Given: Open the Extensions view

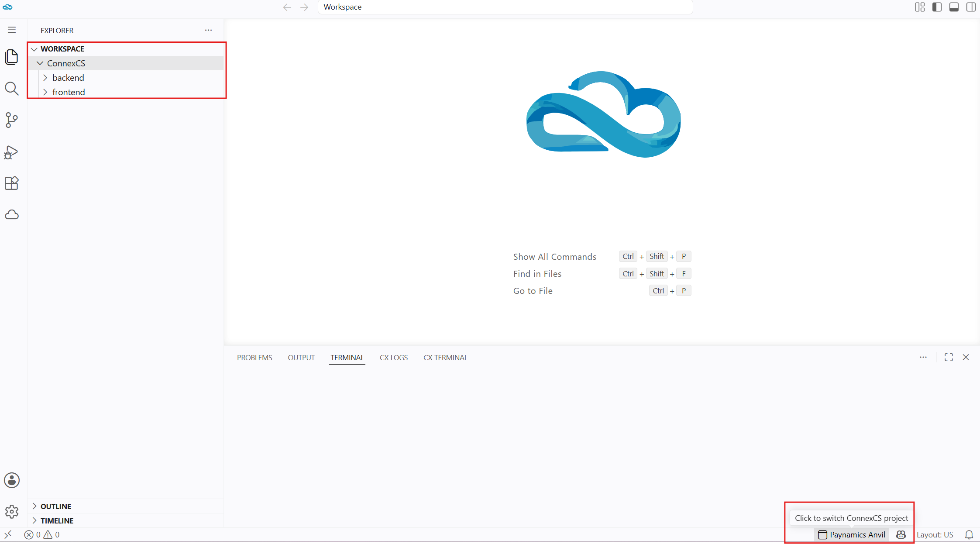Looking at the screenshot, I should [x=12, y=183].
